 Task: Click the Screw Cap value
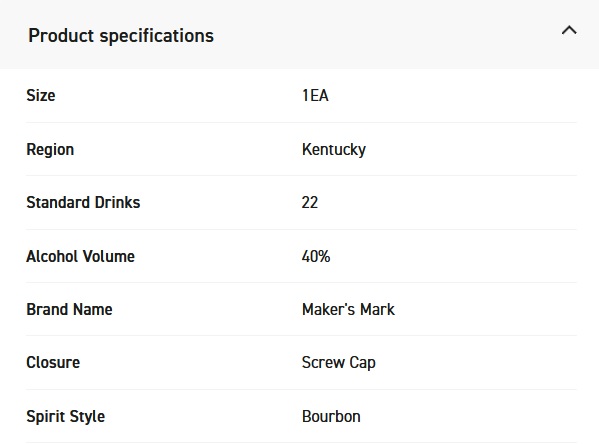[x=339, y=363]
